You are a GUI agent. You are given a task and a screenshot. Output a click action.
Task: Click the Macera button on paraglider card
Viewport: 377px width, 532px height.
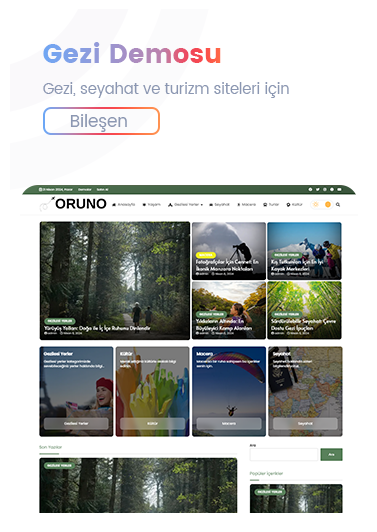pyautogui.click(x=229, y=423)
